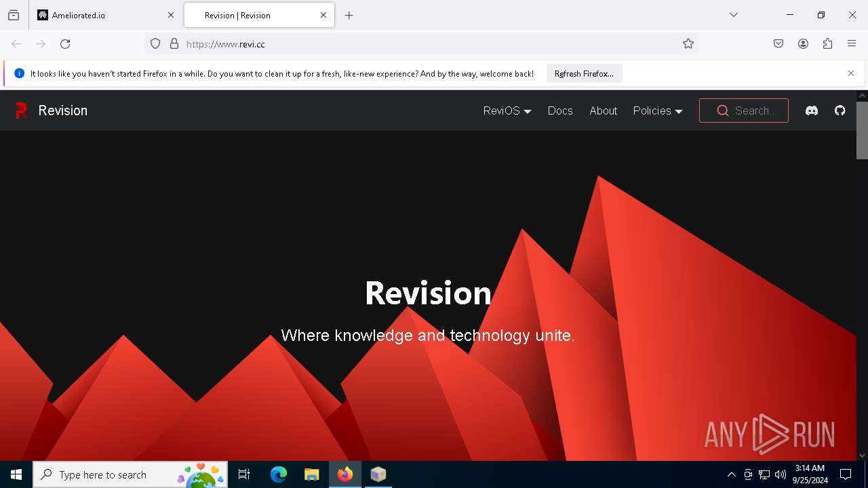View site info padlock icon
This screenshot has height=488, width=868.
(x=174, y=44)
